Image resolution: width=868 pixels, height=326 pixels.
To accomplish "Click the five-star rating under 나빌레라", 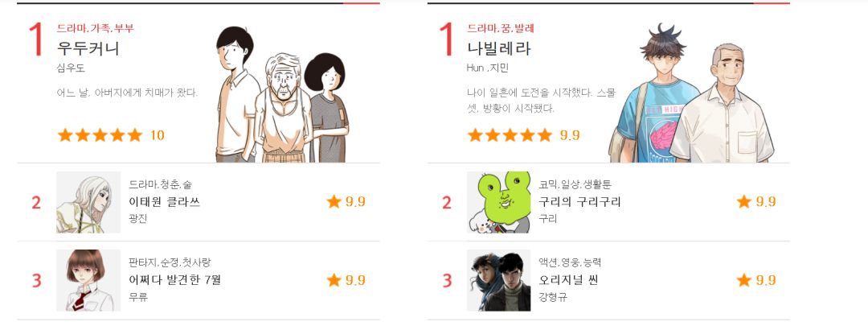I will pos(510,135).
